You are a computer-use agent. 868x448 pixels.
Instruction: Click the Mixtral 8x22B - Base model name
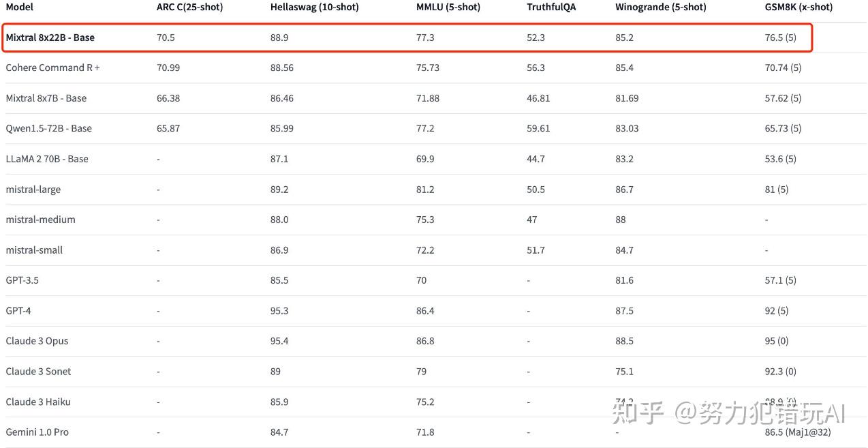50,38
